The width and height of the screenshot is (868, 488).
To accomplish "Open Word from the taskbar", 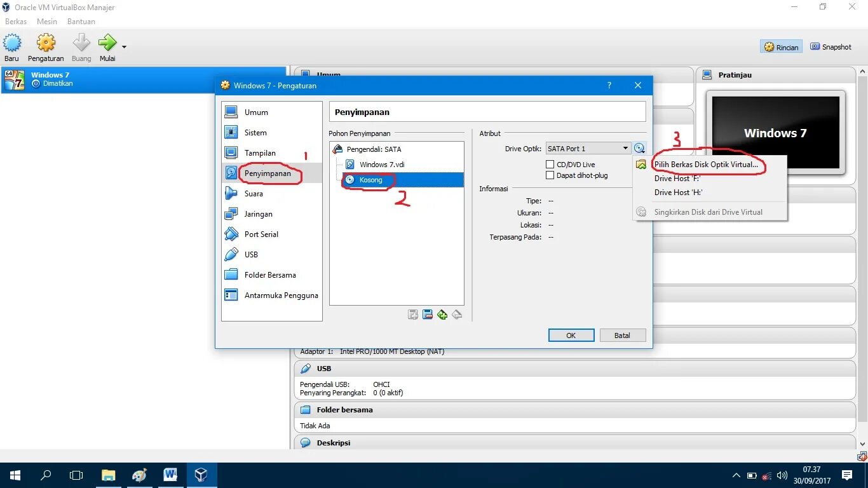I will 170,475.
